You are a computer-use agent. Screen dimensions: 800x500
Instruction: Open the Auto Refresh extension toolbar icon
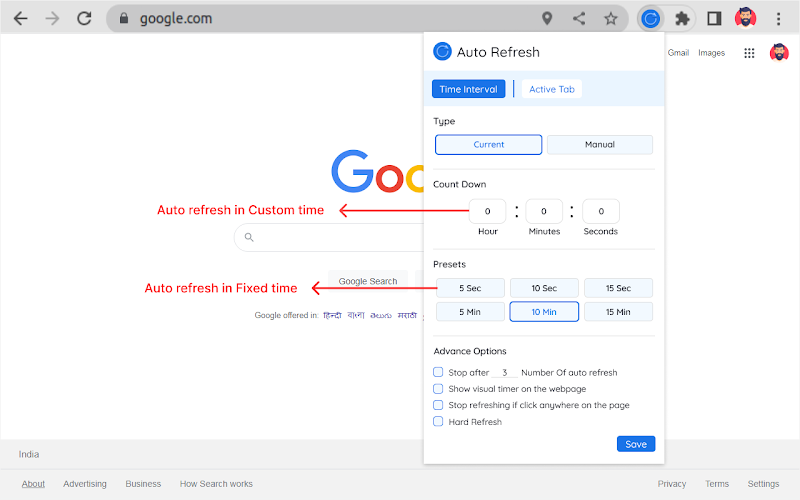[651, 19]
